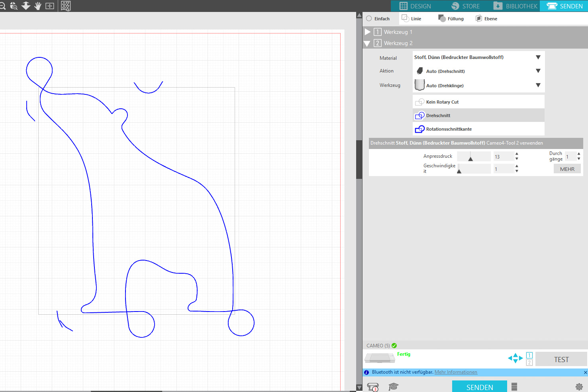This screenshot has height=392, width=588.
Task: Open the Bibliothek tab
Action: 515,6
